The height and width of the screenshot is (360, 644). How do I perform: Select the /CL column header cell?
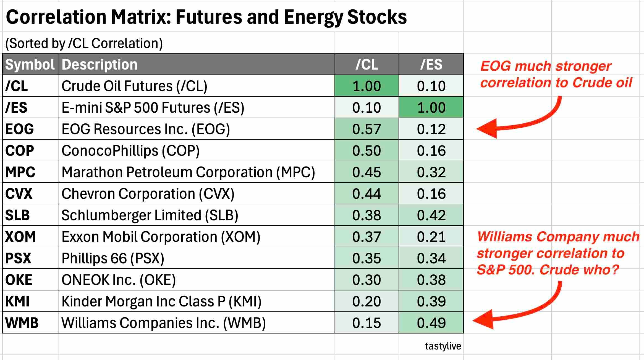(366, 64)
